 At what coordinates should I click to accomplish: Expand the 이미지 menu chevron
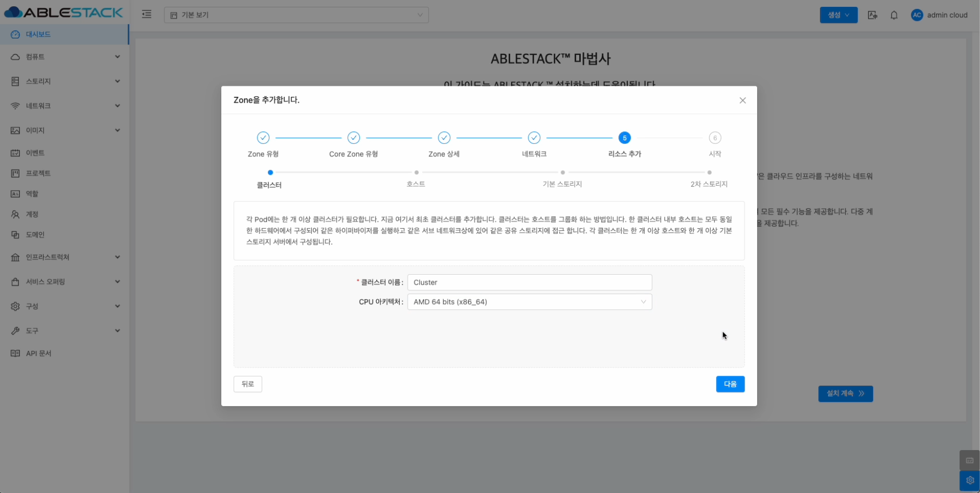(x=117, y=130)
